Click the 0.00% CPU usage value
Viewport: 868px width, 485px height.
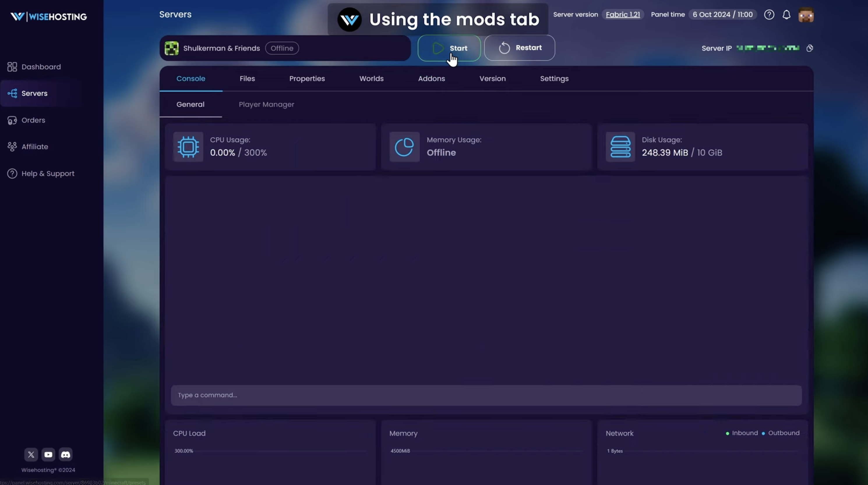click(223, 153)
